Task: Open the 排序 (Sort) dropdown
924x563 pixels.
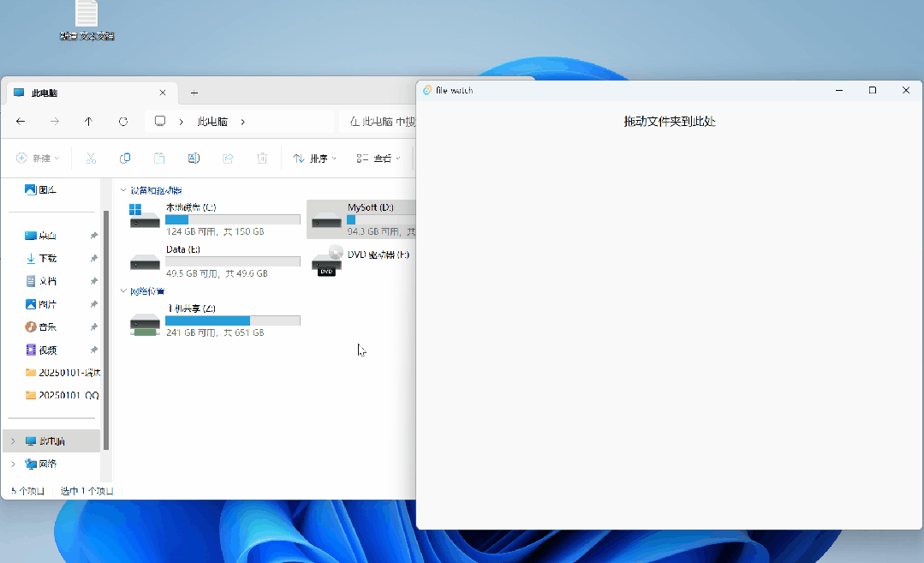Action: (x=317, y=158)
